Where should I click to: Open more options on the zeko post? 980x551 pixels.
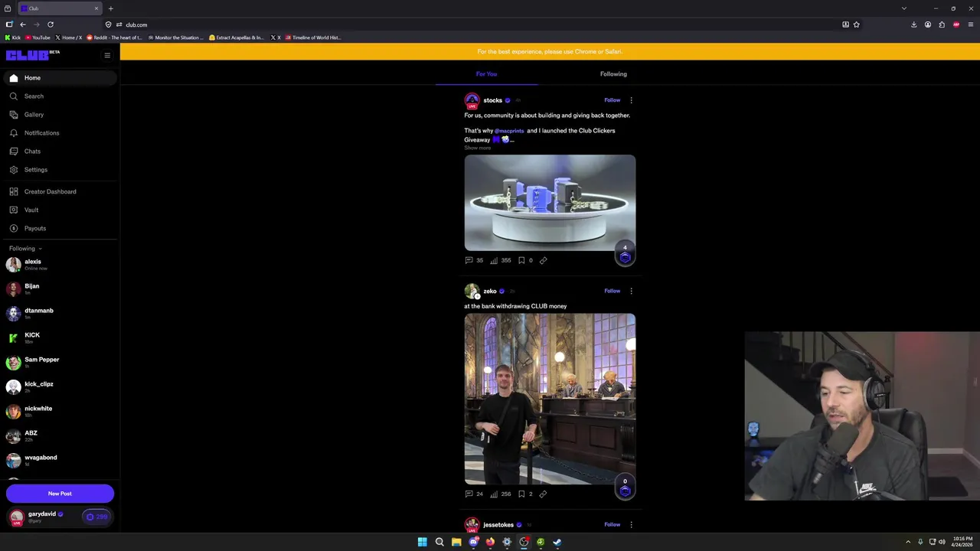[631, 291]
